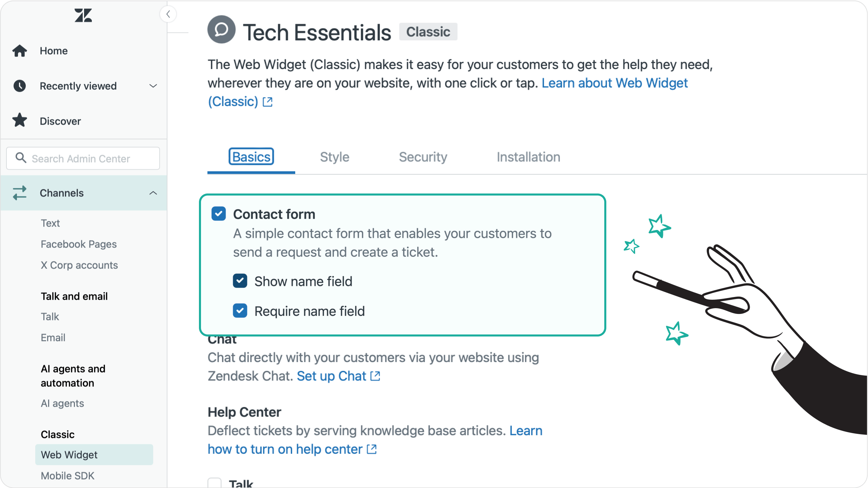Viewport: 868px width, 488px height.
Task: Expand the Channels section chevron
Action: 154,193
